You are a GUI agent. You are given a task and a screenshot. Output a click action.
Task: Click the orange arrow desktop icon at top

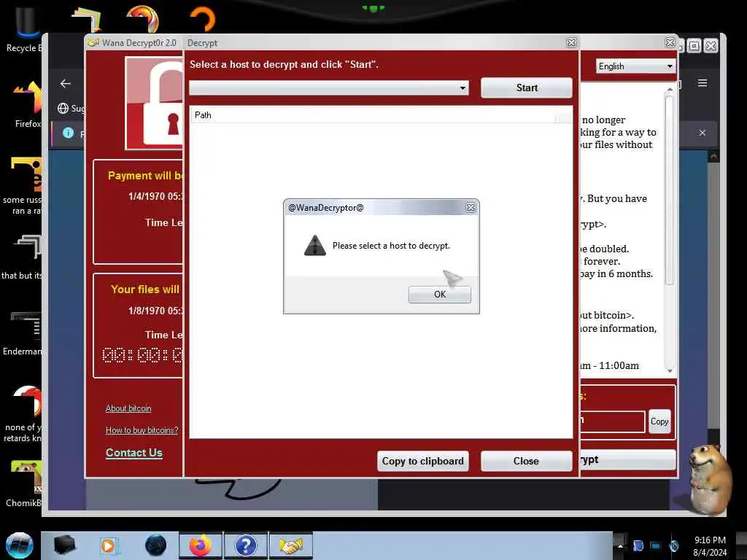pyautogui.click(x=203, y=19)
